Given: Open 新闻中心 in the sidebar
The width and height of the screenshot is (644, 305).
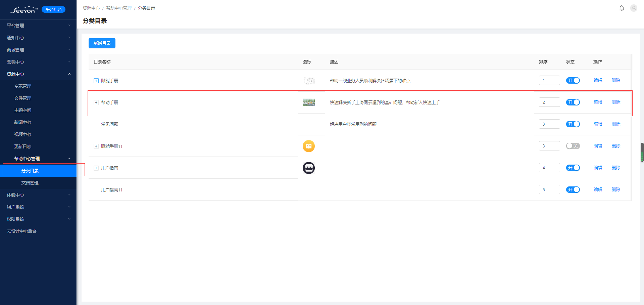Looking at the screenshot, I should tap(38, 122).
